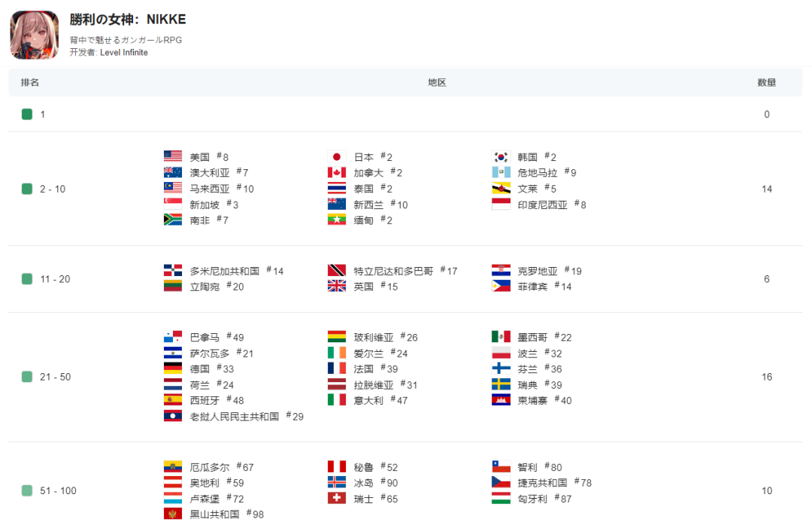812x525 pixels.
Task: Click the green swatch for rank 51 - 100
Action: [27, 491]
